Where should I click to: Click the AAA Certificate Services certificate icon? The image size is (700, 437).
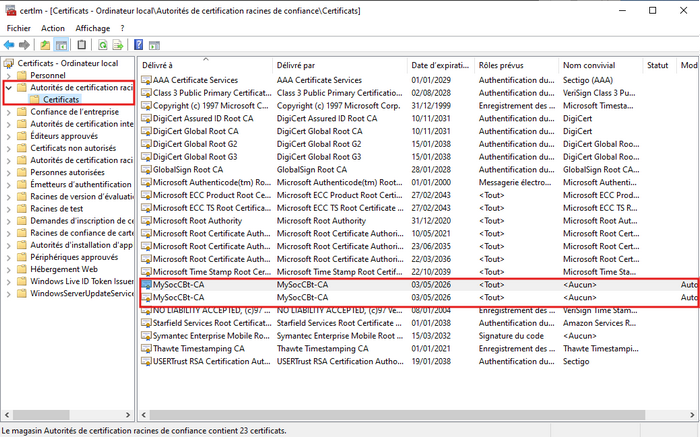click(x=146, y=80)
